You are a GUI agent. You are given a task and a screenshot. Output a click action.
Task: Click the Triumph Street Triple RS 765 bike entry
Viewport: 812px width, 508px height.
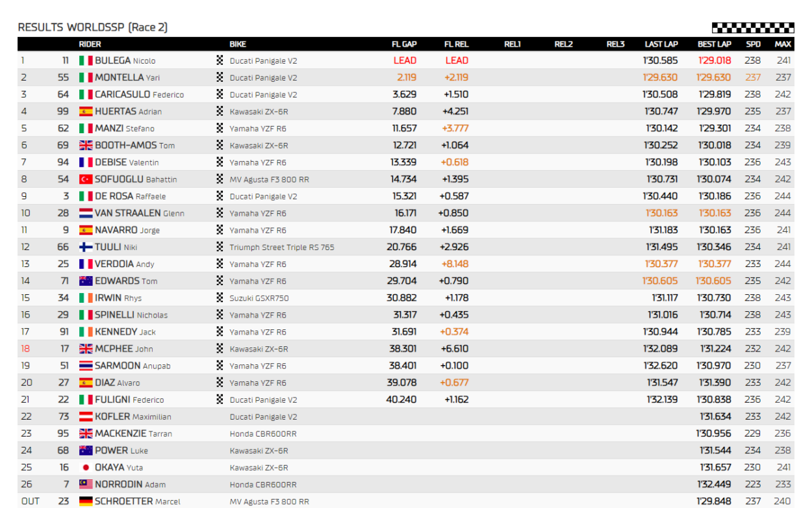click(282, 248)
